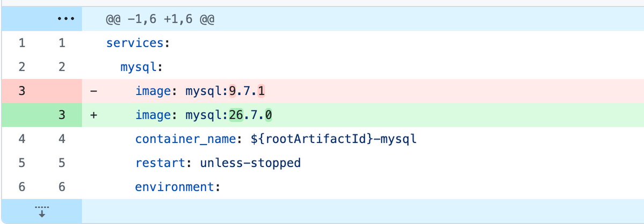Click the highlighted 9.7.1 removed version

coord(247,91)
